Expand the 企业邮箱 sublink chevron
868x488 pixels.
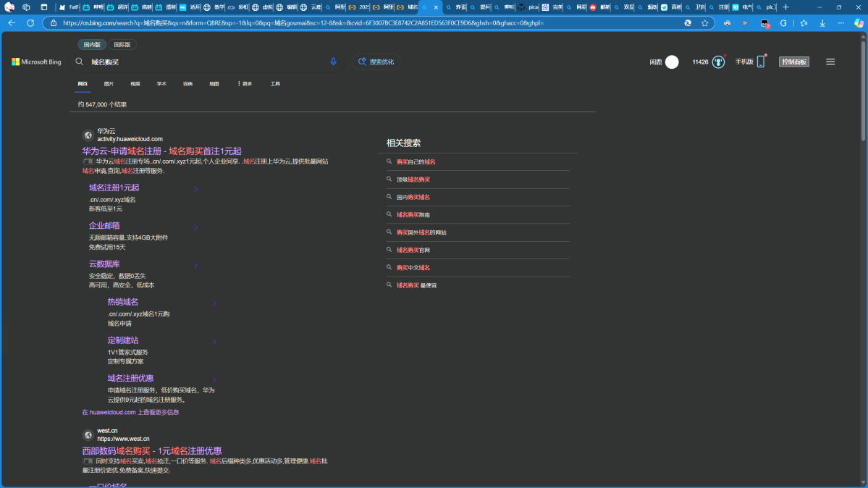point(195,227)
